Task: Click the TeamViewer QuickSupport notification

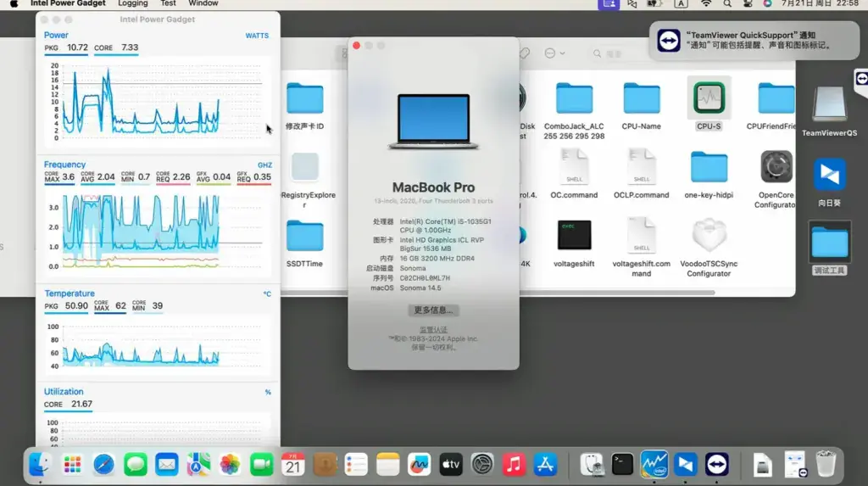Action: tap(754, 41)
